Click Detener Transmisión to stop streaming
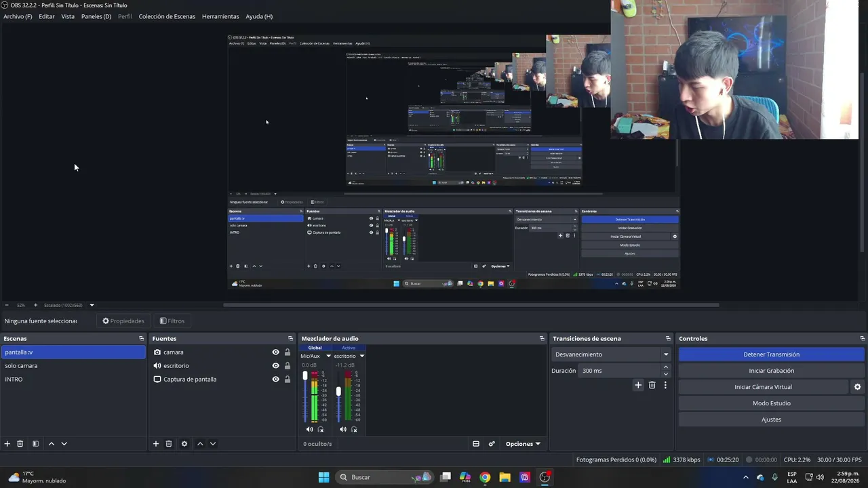The image size is (868, 488). point(772,354)
